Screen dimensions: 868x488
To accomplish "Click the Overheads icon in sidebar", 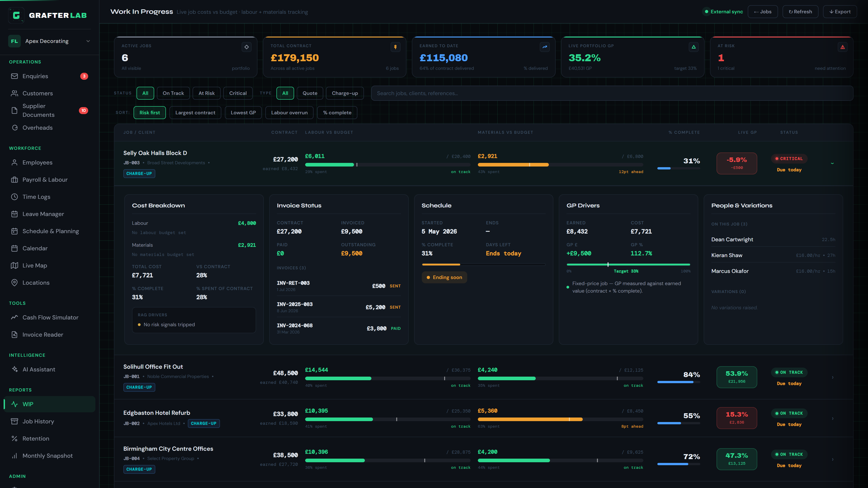I will pyautogui.click(x=14, y=128).
